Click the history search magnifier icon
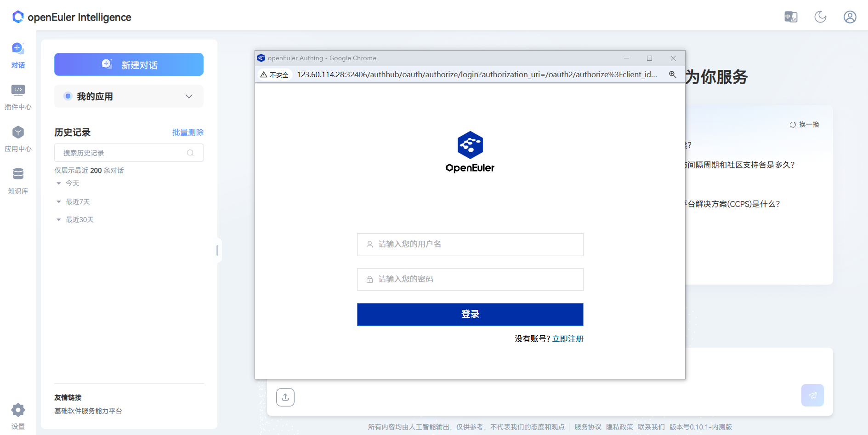The height and width of the screenshot is (435, 868). (x=190, y=153)
